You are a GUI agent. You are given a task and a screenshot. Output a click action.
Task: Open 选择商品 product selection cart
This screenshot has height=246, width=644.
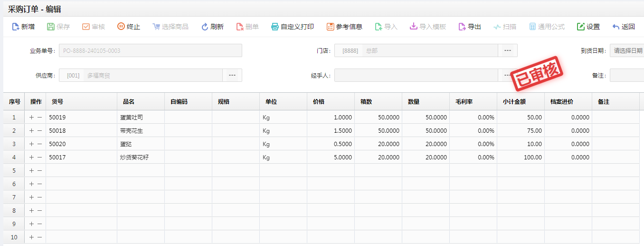[x=170, y=27]
